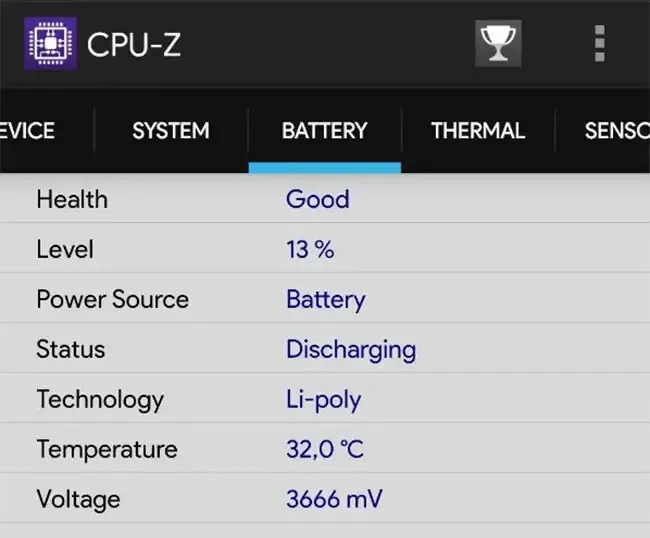This screenshot has width=650, height=538.
Task: Select the Level row label
Action: pyautogui.click(x=64, y=249)
